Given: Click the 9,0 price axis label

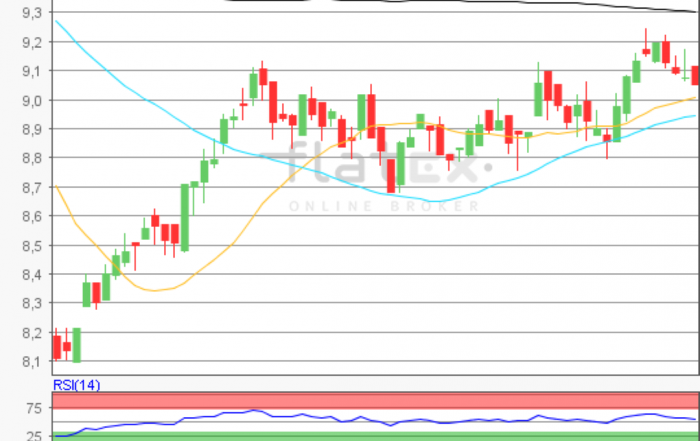Looking at the screenshot, I should [31, 100].
